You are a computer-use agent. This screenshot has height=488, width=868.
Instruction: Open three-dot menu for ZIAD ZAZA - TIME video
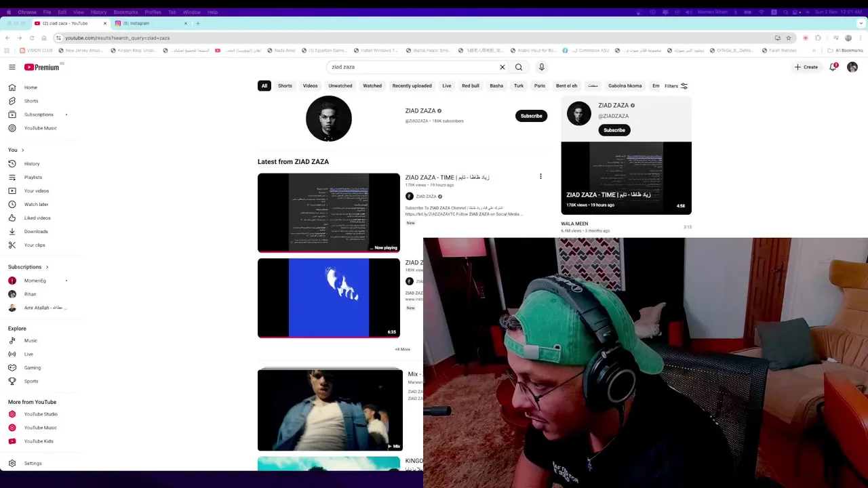[540, 176]
